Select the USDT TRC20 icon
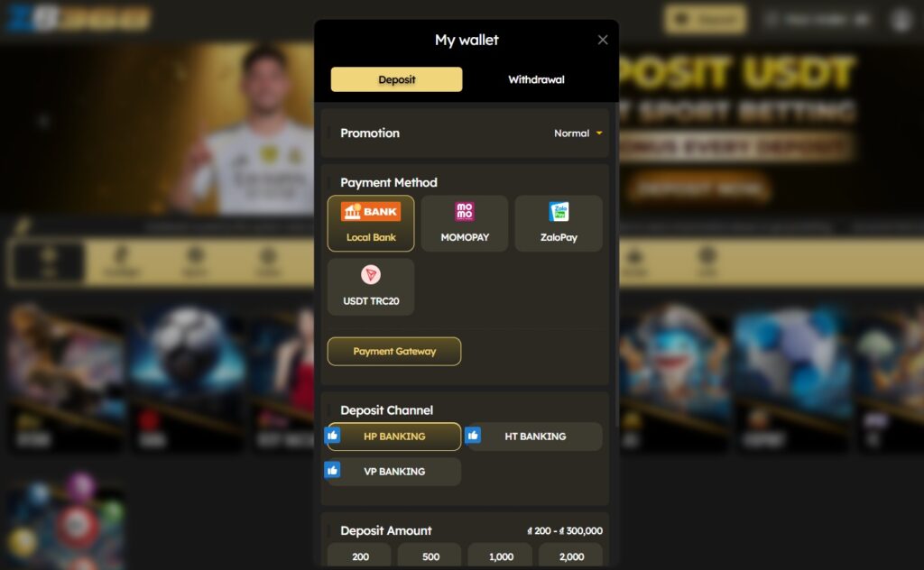This screenshot has width=924, height=570. coord(371,274)
